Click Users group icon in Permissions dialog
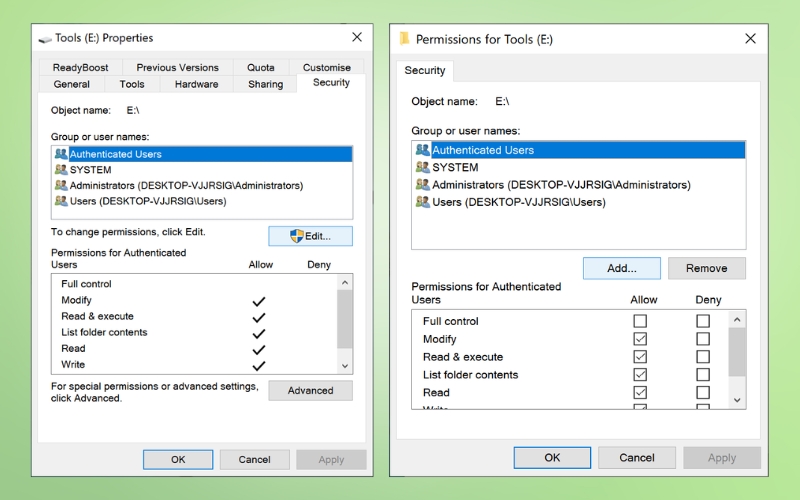Screen dimensions: 800x500 423,202
